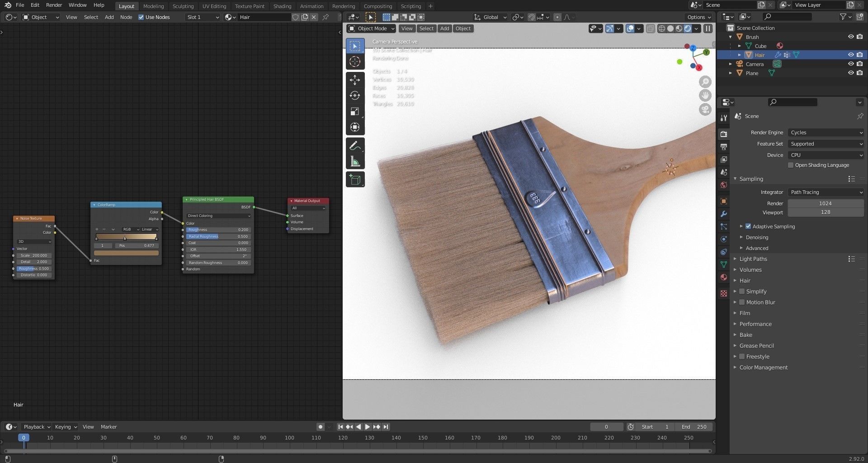
Task: Open the Render menu
Action: pos(54,5)
